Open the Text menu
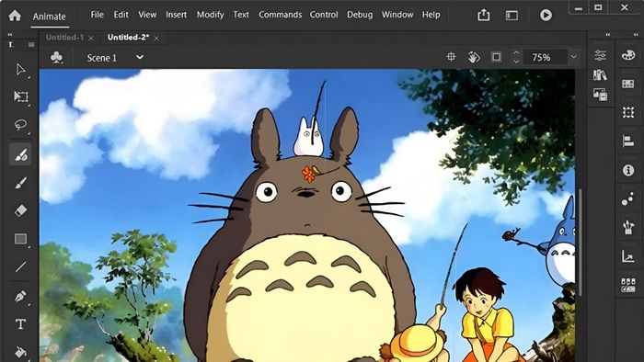Viewport: 644px width, 362px height. (241, 15)
